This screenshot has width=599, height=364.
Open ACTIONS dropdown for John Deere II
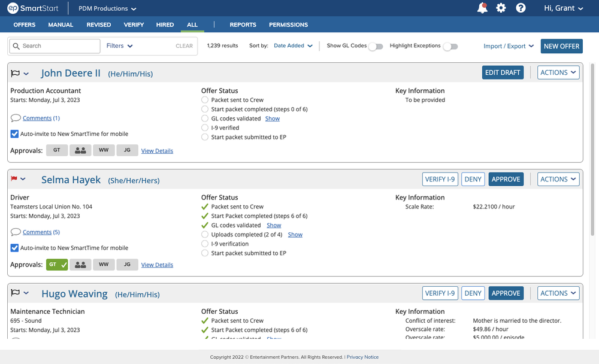click(558, 72)
